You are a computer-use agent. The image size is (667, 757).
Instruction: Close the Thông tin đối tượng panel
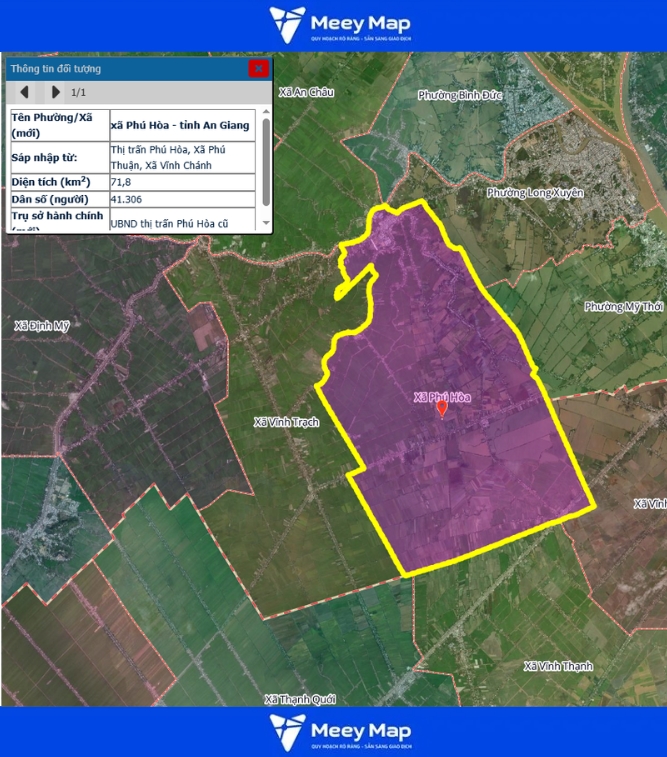click(258, 68)
